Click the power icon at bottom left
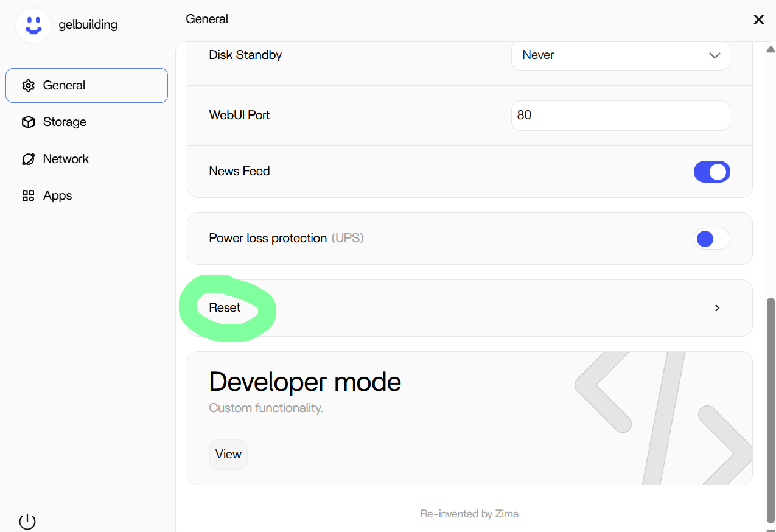Image resolution: width=776 pixels, height=532 pixels. (27, 521)
